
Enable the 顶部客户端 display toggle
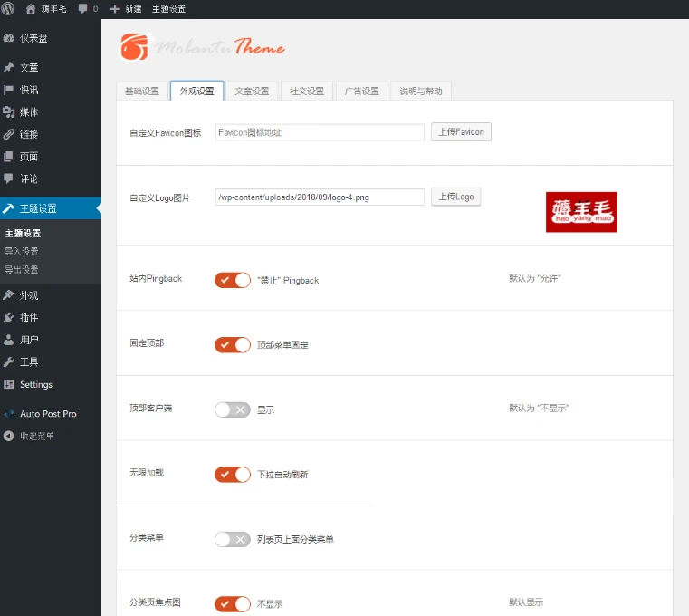233,409
